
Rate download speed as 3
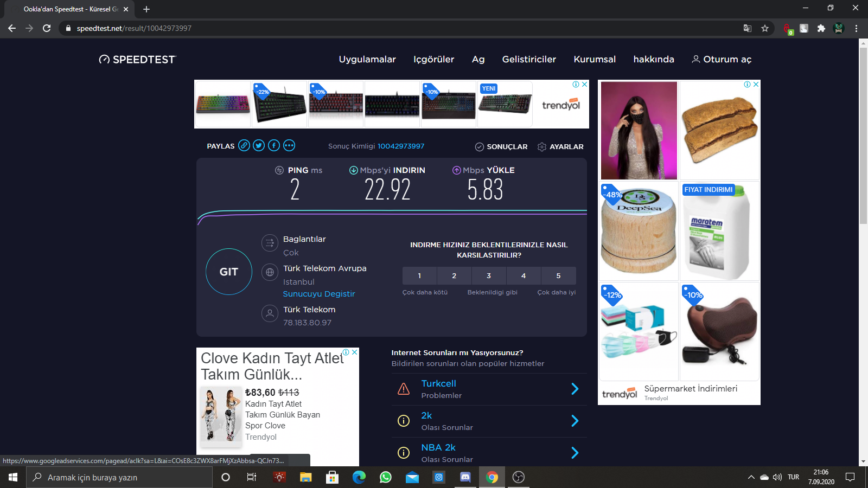(489, 275)
